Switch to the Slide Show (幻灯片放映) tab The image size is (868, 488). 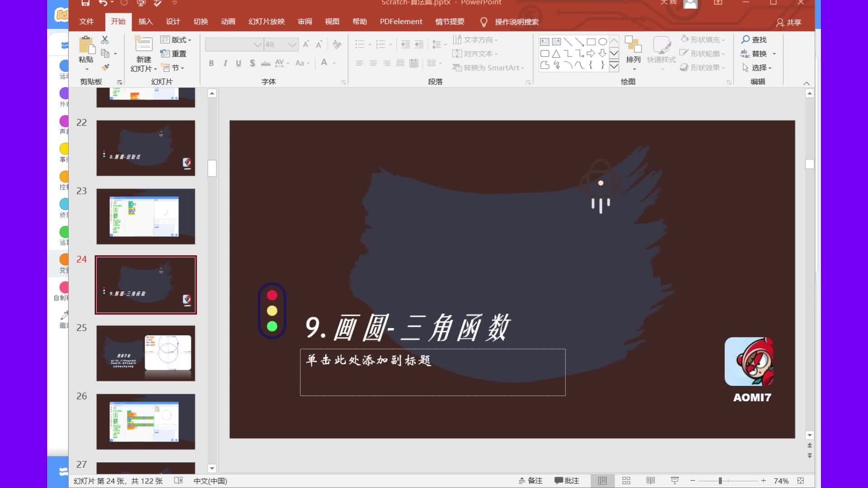coord(267,22)
